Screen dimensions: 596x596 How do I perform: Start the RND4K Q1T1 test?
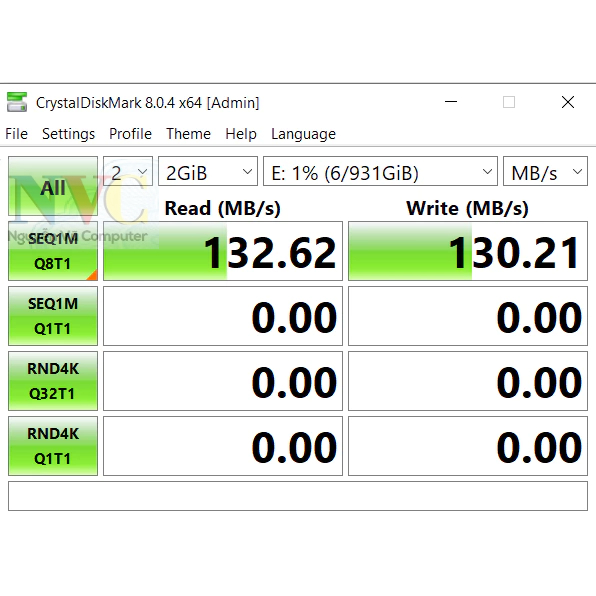coord(53,446)
